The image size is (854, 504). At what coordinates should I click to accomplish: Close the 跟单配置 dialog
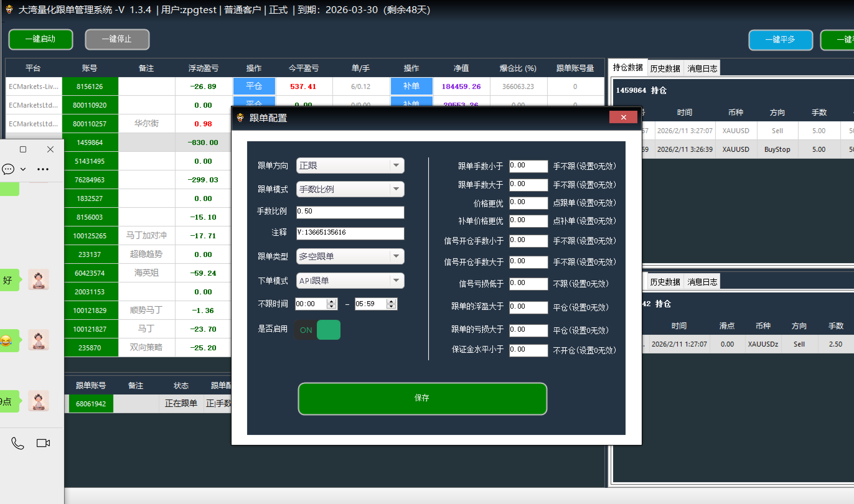point(623,117)
